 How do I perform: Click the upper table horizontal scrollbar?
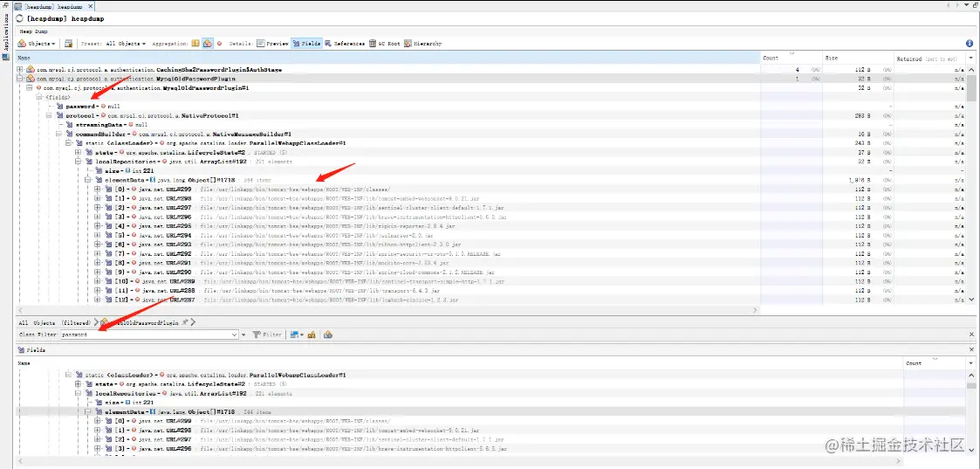387,309
